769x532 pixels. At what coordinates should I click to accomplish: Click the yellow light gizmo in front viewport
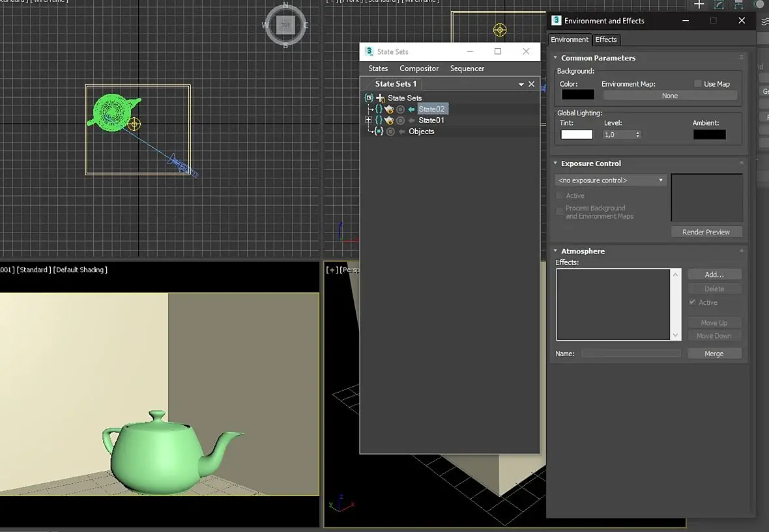[x=500, y=30]
